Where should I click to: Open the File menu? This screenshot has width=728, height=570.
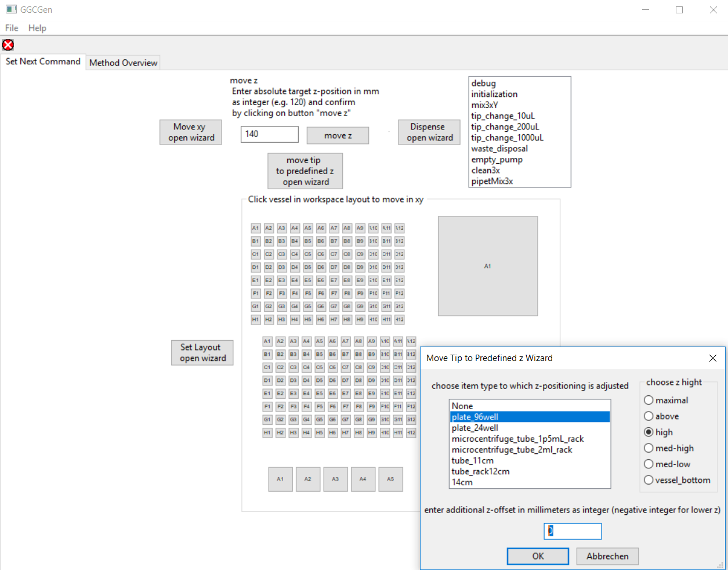[x=12, y=28]
